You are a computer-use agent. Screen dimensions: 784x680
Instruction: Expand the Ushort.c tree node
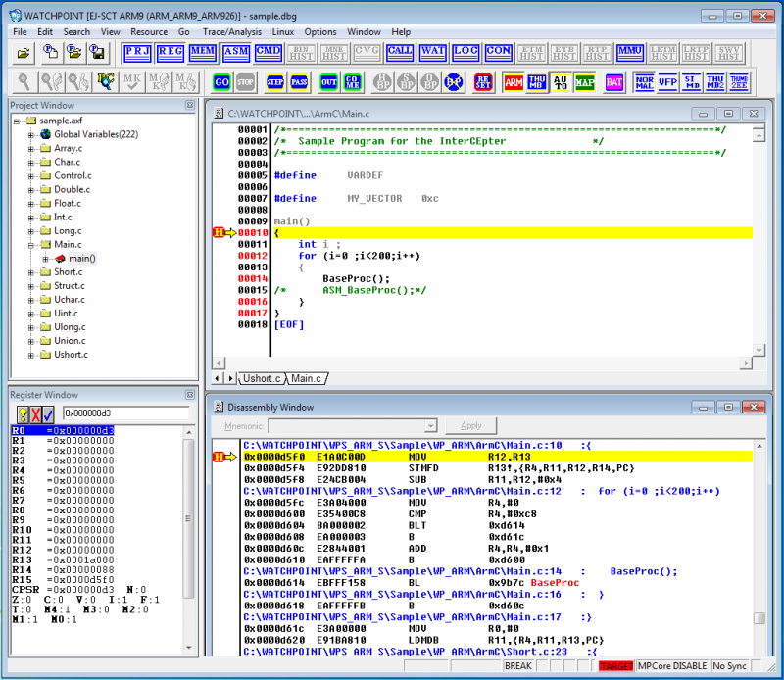(x=31, y=355)
